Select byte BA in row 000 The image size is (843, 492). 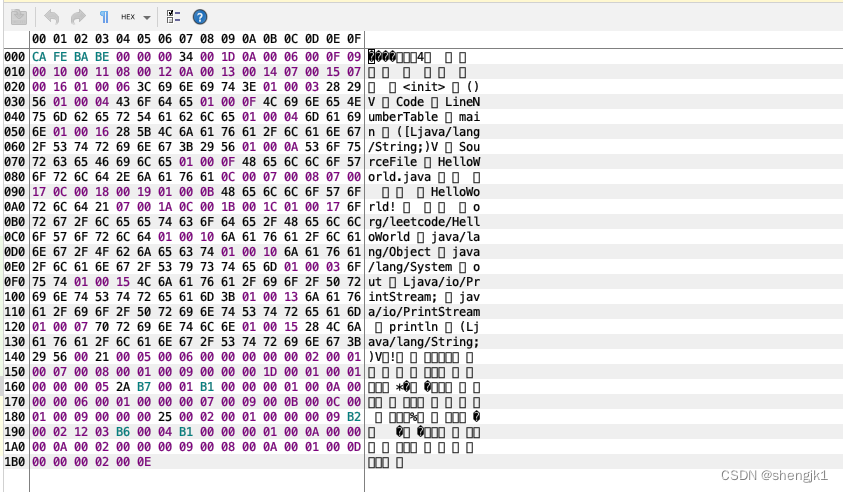click(x=81, y=57)
